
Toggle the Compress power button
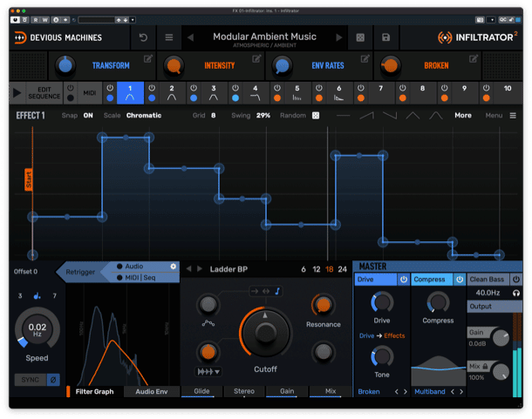pos(460,280)
